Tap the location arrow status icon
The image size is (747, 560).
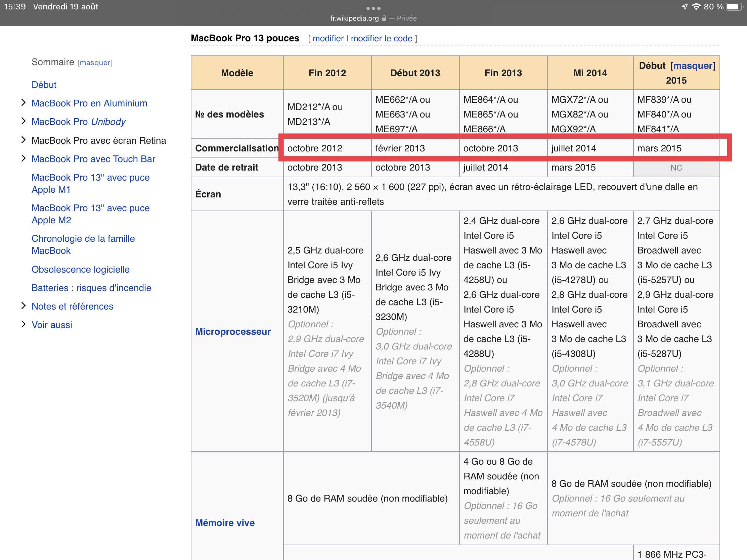[x=685, y=7]
